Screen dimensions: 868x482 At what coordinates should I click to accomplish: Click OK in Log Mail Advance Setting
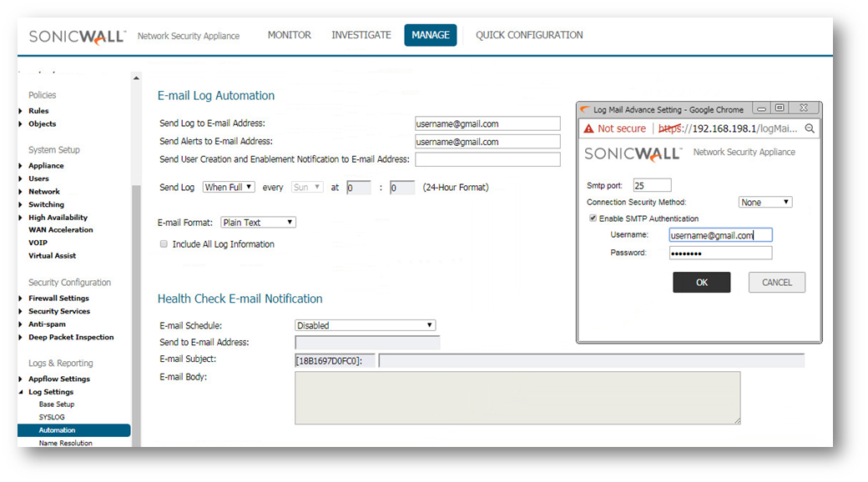[701, 282]
